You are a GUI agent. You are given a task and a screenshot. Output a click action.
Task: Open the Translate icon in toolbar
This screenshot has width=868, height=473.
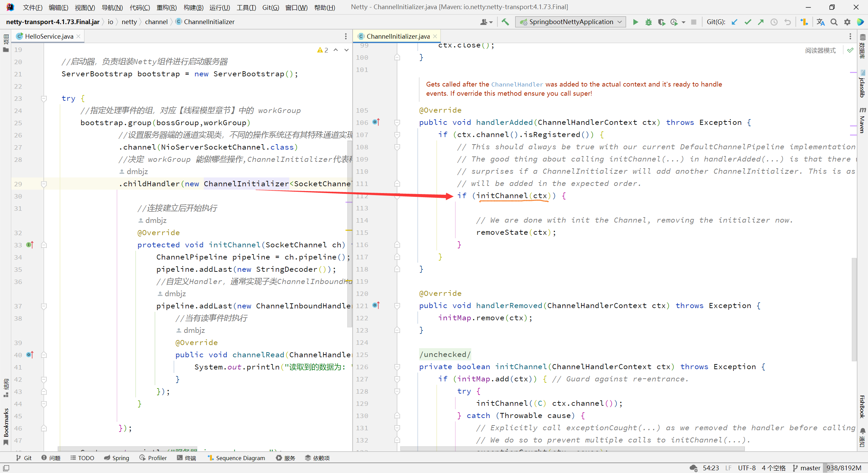[821, 22]
